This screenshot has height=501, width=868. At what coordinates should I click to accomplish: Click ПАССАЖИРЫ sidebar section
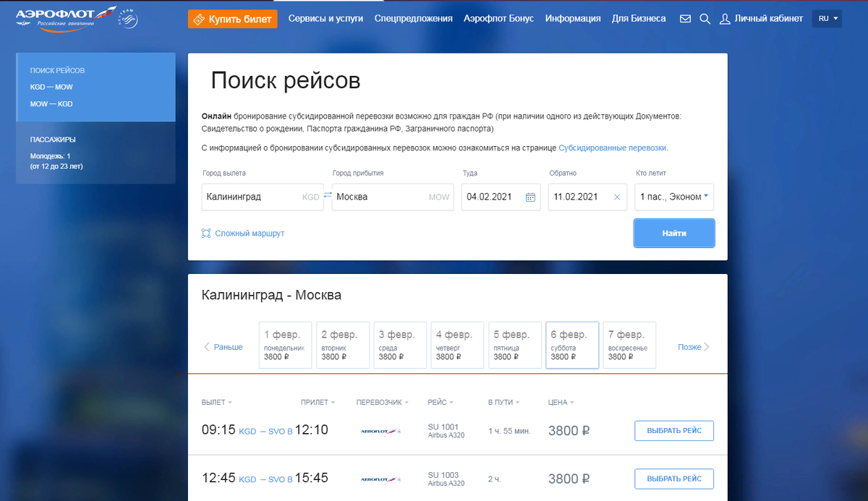tap(53, 140)
